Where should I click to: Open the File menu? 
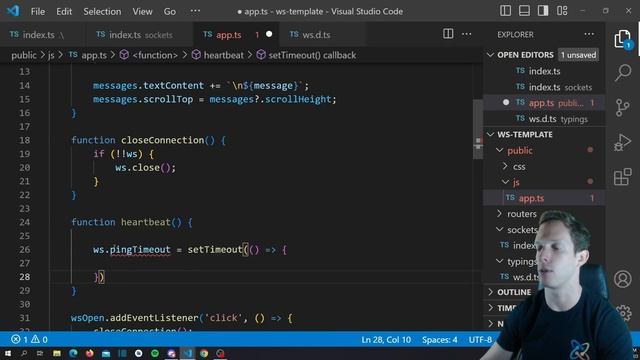point(38,11)
